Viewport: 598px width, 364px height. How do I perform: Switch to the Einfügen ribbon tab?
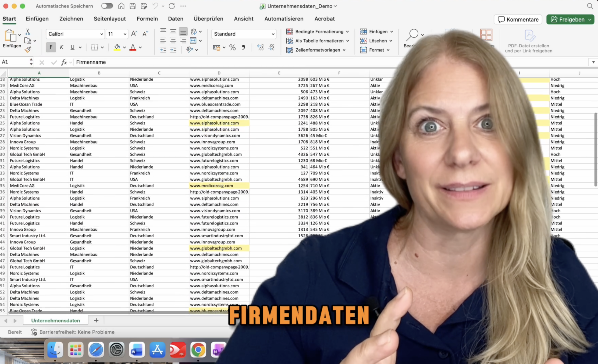pyautogui.click(x=37, y=19)
